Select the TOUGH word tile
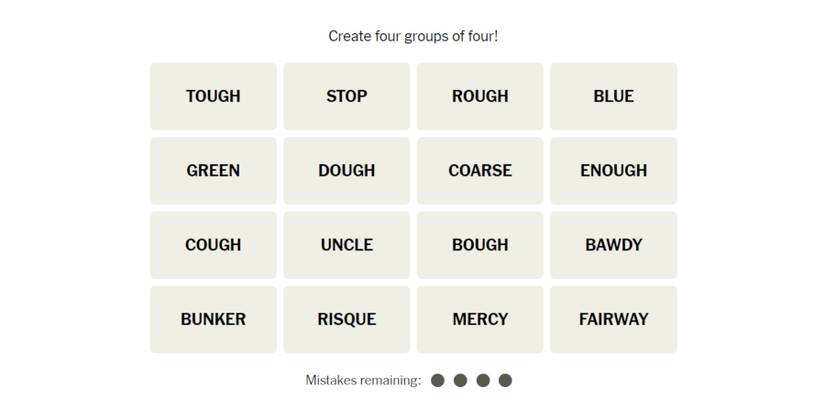825x413 pixels. (213, 96)
